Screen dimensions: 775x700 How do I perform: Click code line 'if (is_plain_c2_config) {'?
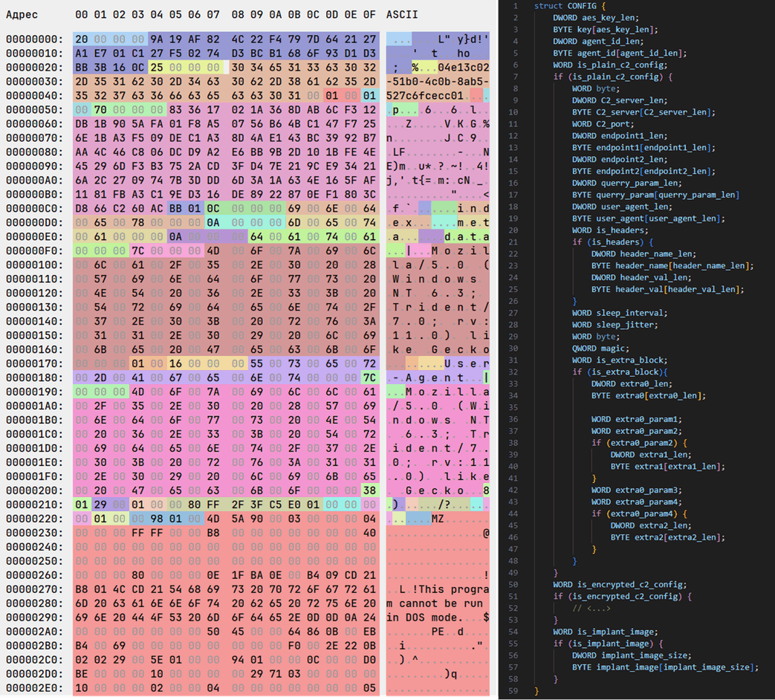(612, 77)
